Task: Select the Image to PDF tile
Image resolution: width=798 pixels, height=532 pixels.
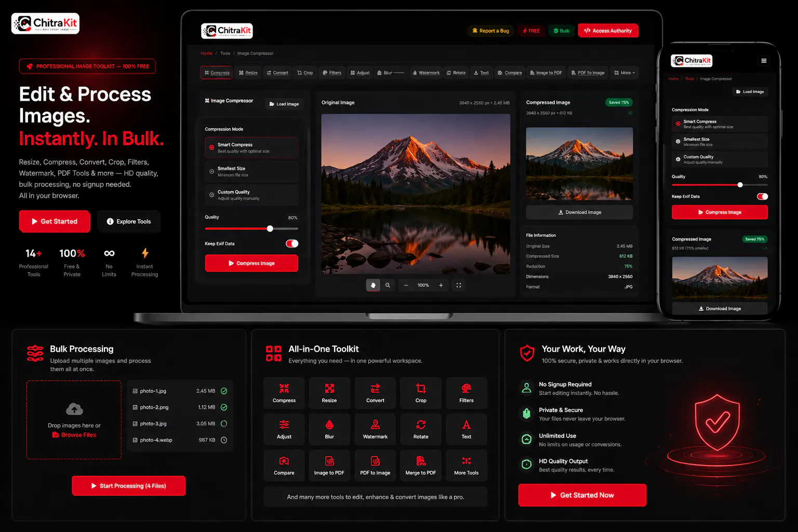Action: [x=329, y=465]
